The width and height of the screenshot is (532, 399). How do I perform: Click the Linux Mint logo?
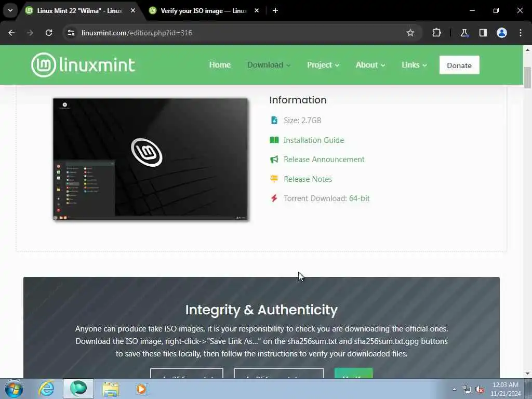click(x=83, y=65)
